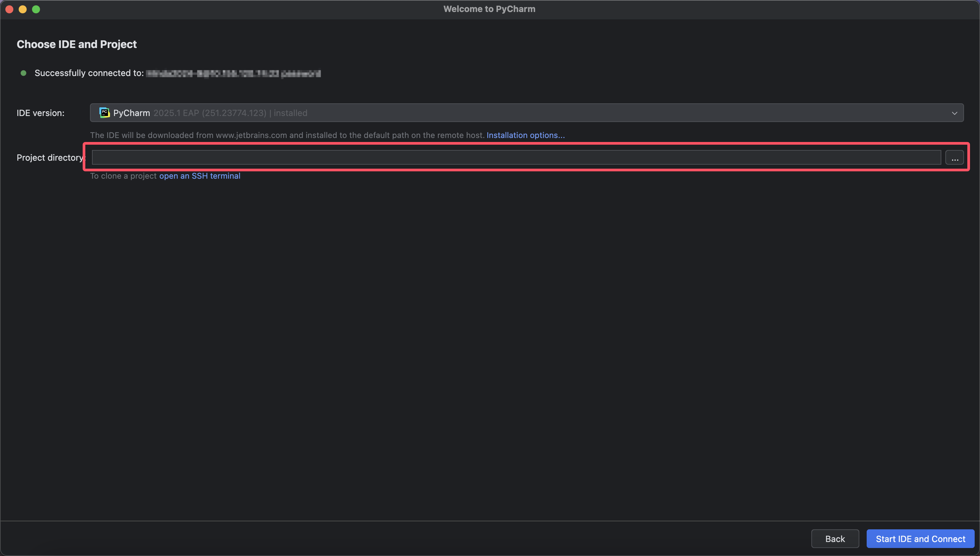Click the Project directory label
The image size is (980, 556).
click(x=50, y=158)
